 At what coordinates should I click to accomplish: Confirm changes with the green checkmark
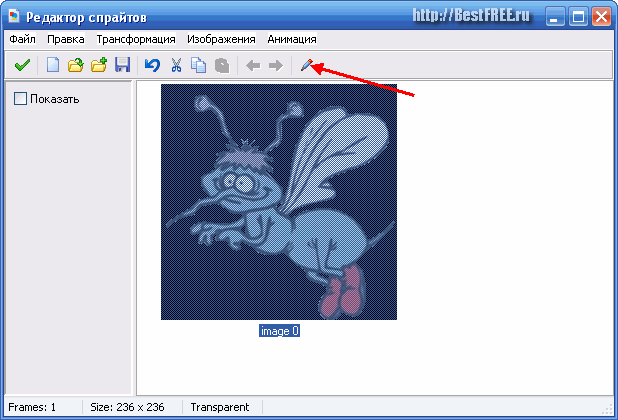22,65
